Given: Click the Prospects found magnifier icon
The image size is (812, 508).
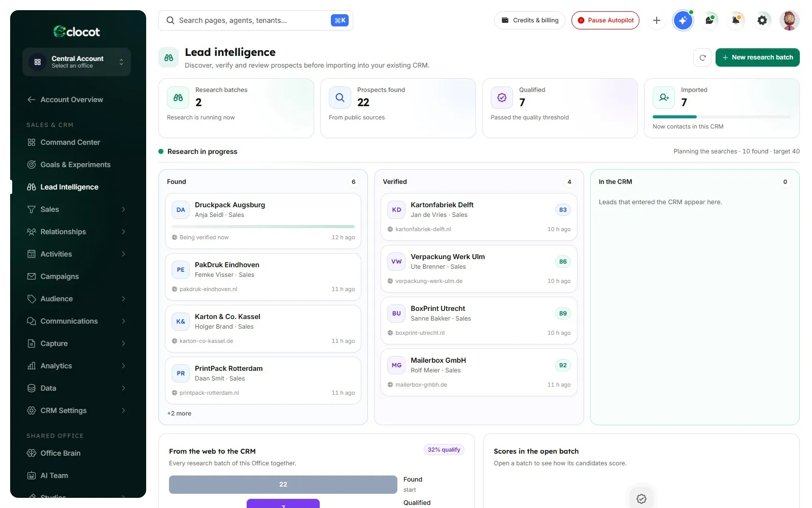Looking at the screenshot, I should tap(340, 98).
